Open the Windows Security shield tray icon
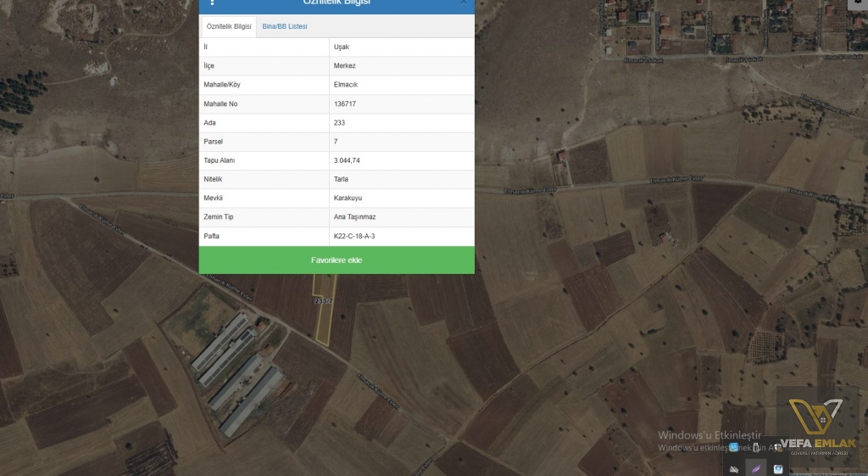The image size is (868, 476). pos(778,446)
